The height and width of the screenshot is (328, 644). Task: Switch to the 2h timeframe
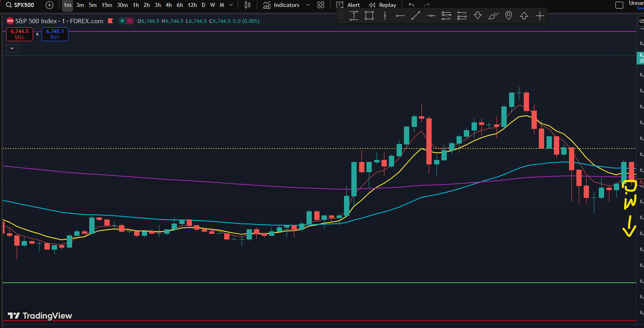(x=147, y=5)
